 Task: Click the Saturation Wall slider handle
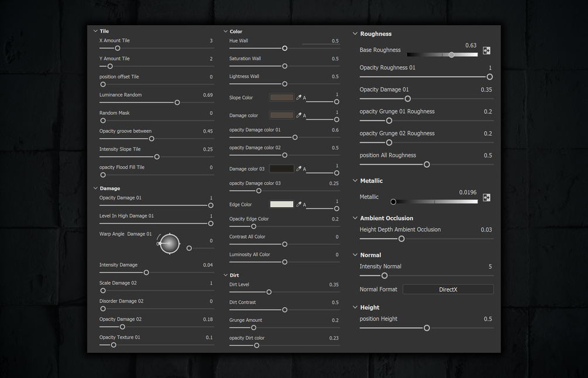[x=284, y=66]
